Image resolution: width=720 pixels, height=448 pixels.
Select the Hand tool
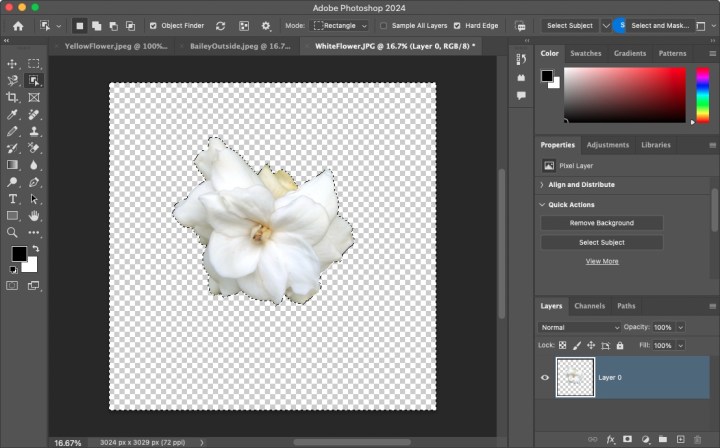click(34, 216)
